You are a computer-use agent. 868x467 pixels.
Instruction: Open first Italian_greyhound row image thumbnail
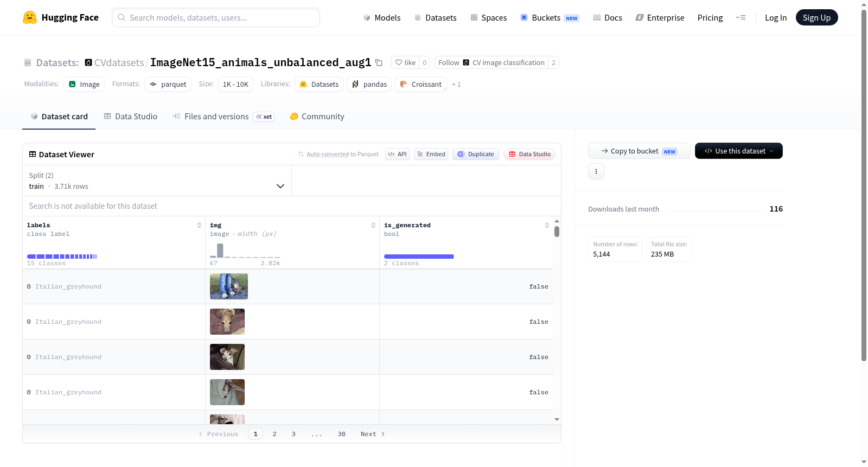[x=229, y=286]
